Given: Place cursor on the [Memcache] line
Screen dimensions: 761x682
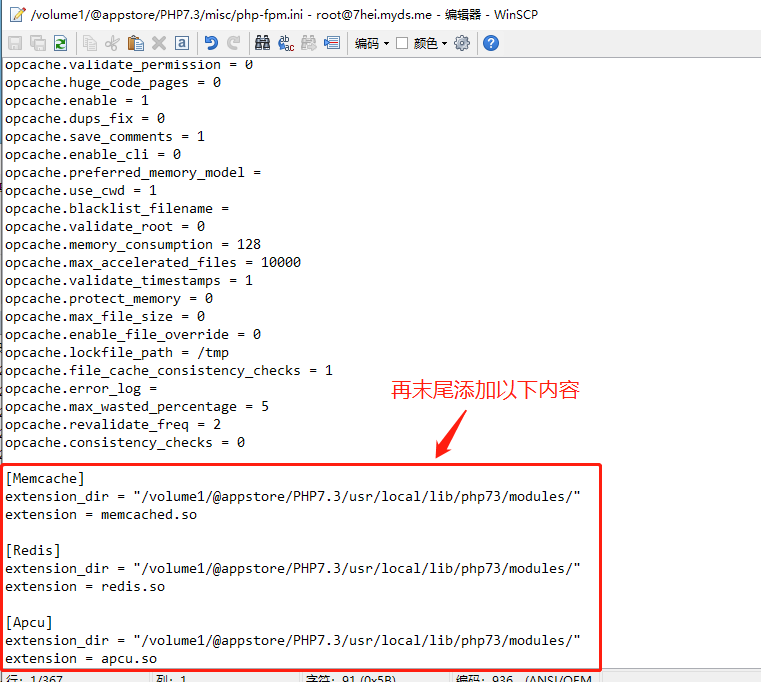Looking at the screenshot, I should point(45,478).
